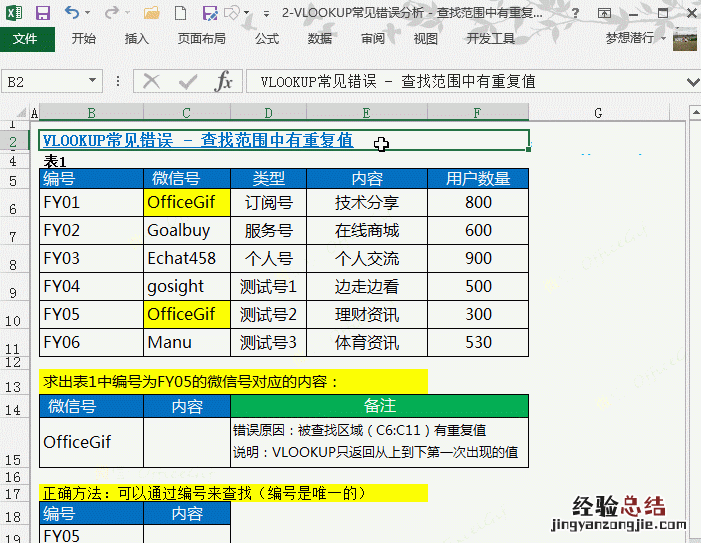Click the Open folder icon in quick access toolbar
The width and height of the screenshot is (701, 543).
point(151,14)
